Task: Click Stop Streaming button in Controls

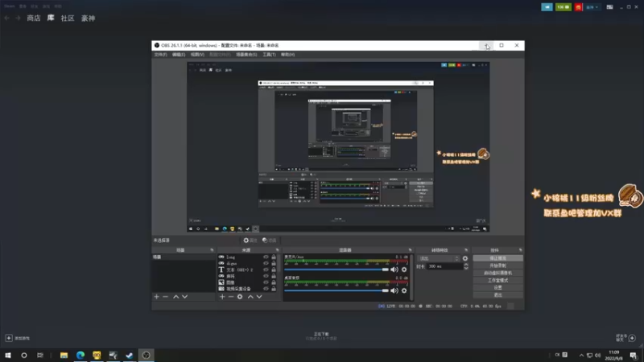Action: point(497,258)
